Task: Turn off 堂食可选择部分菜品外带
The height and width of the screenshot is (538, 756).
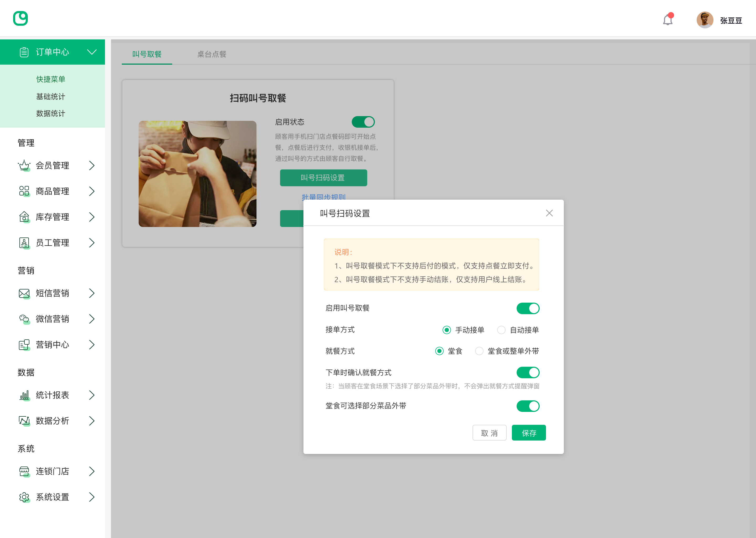Action: tap(528, 406)
